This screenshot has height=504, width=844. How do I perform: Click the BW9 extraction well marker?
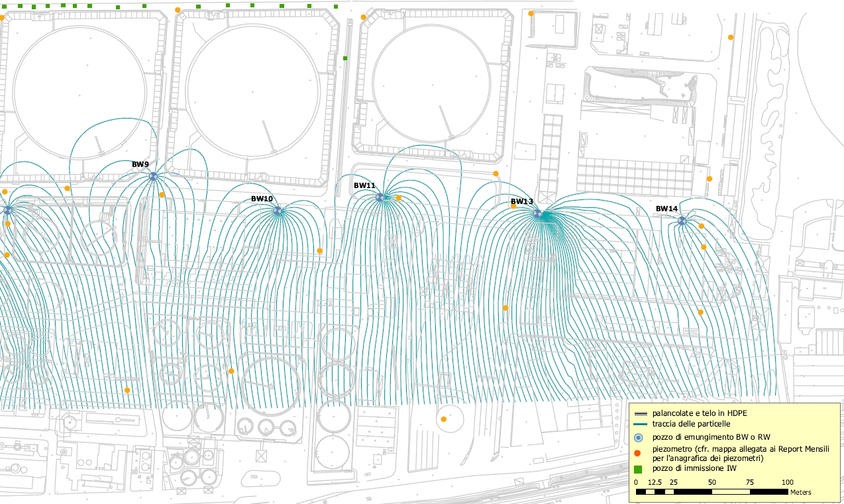click(x=153, y=176)
